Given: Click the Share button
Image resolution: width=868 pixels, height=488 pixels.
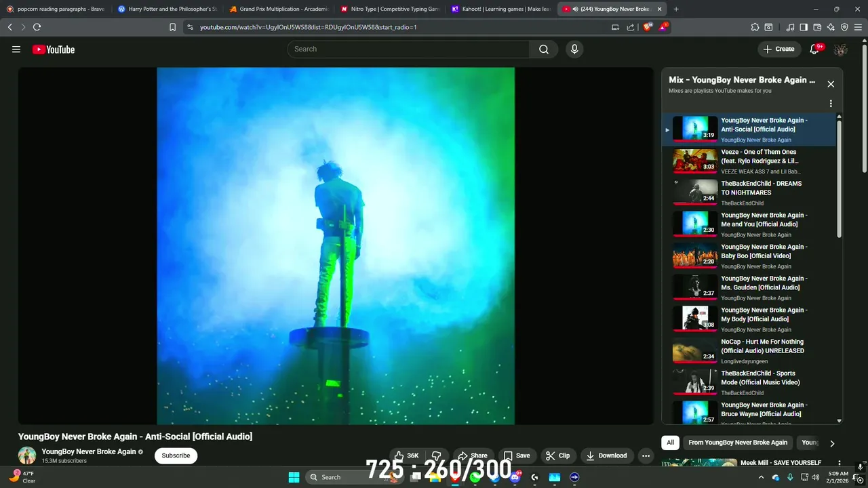Looking at the screenshot, I should [472, 455].
